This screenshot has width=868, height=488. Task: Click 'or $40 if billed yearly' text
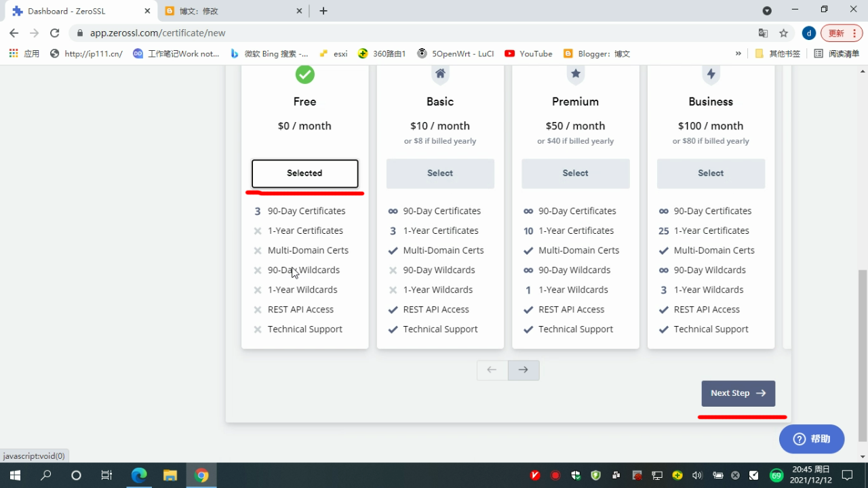[576, 141]
